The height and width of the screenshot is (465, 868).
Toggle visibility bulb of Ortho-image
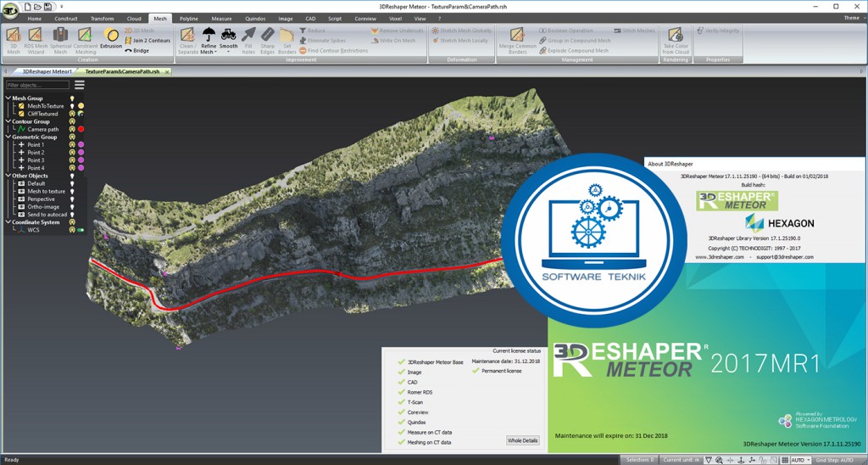click(72, 207)
